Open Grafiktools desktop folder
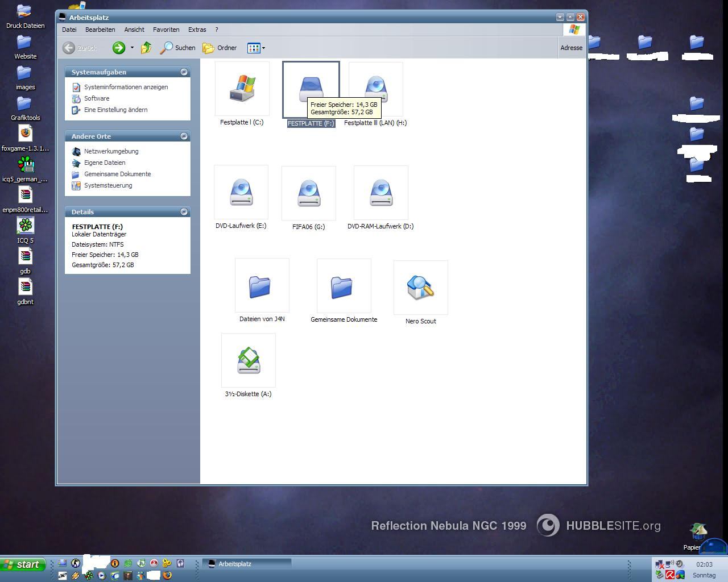728x582 pixels. tap(25, 109)
